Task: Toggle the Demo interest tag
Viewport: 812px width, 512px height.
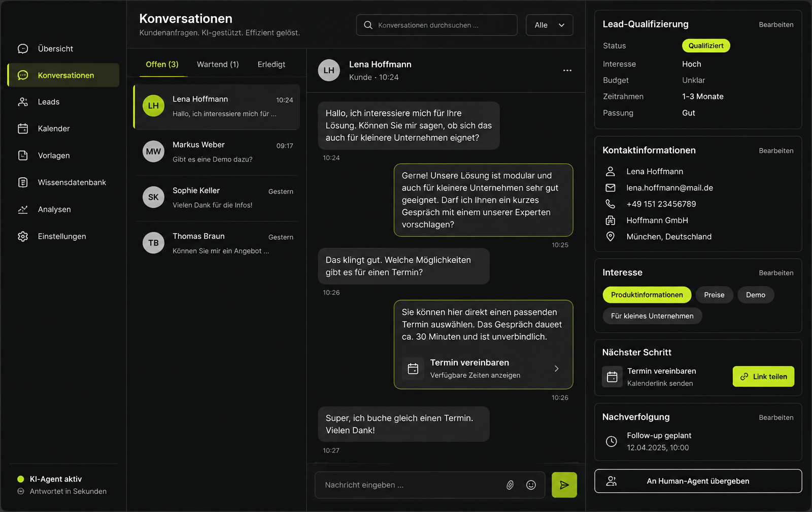Action: [756, 295]
